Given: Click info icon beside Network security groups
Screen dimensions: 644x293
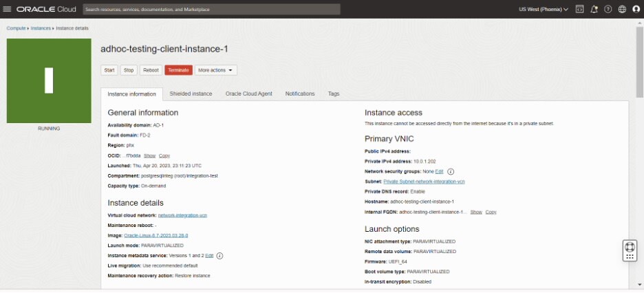Looking at the screenshot, I should [451, 171].
